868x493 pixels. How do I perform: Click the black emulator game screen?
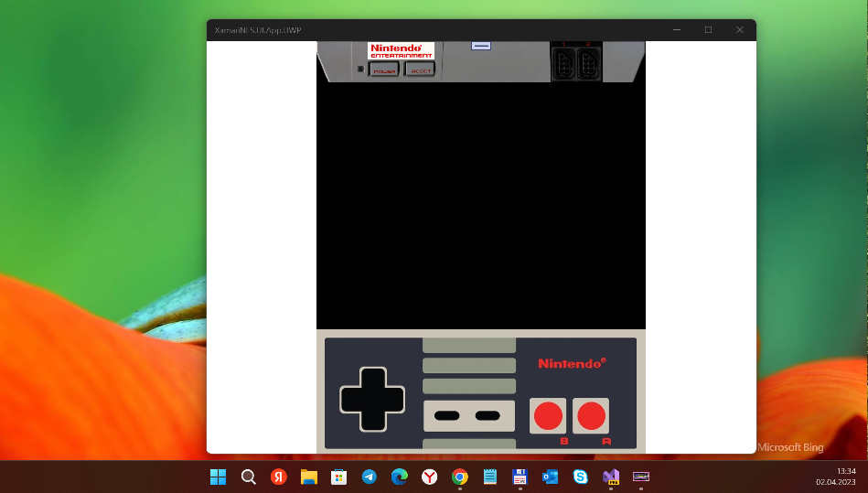click(481, 205)
